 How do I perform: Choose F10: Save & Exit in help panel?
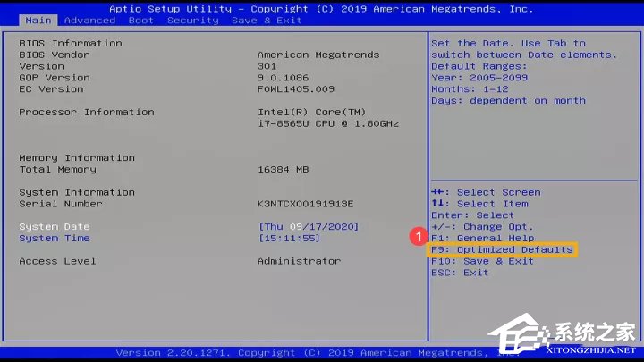click(482, 261)
